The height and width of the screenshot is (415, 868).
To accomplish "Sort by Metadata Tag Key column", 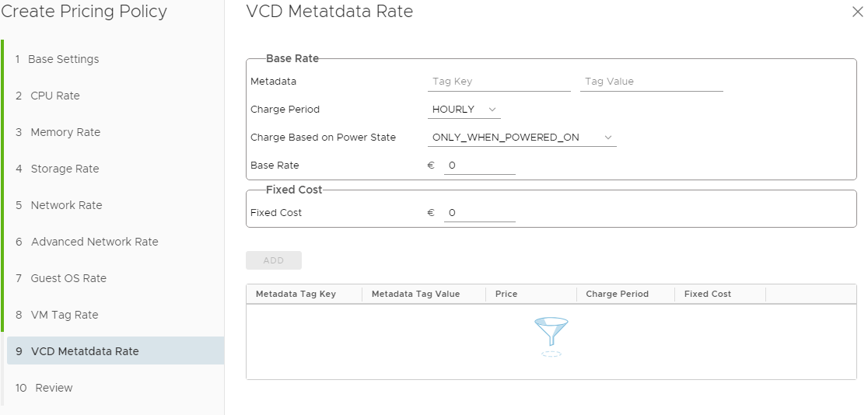I will (296, 294).
